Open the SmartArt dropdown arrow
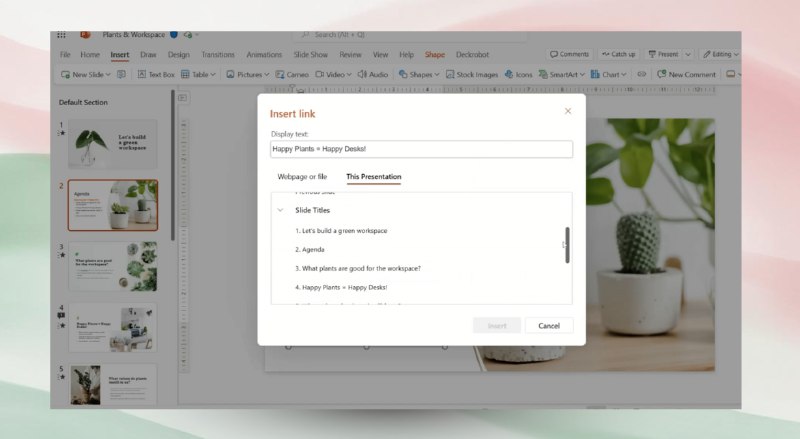Viewport: 800px width, 439px height. pos(582,75)
